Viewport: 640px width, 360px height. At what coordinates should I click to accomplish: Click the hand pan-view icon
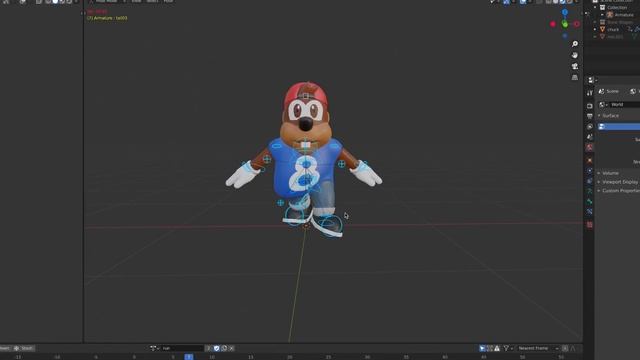575,55
